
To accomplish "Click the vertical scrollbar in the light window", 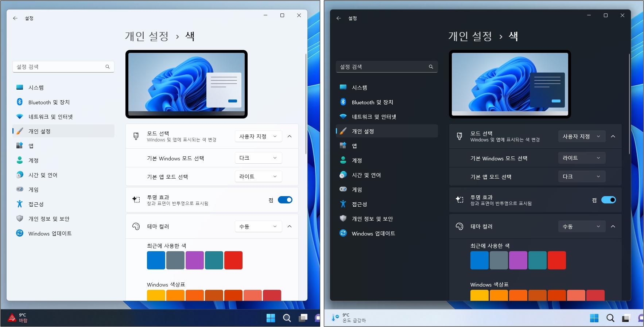I will (x=306, y=104).
